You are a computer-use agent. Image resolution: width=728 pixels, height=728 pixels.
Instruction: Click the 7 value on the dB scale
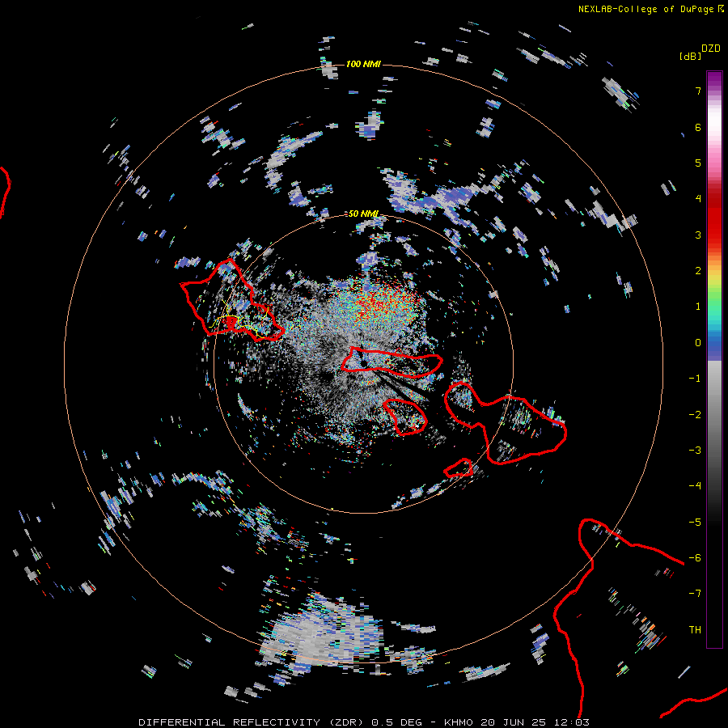tap(698, 91)
